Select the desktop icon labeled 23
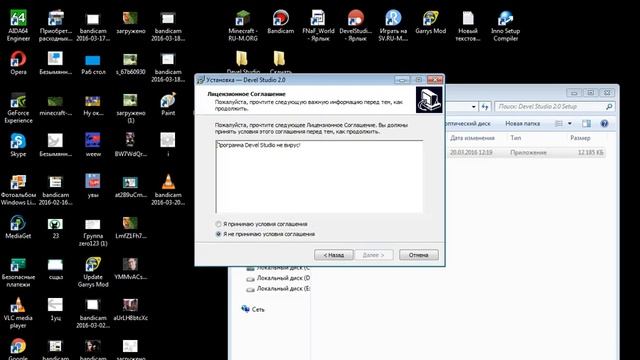The height and width of the screenshot is (360, 640). (x=56, y=228)
